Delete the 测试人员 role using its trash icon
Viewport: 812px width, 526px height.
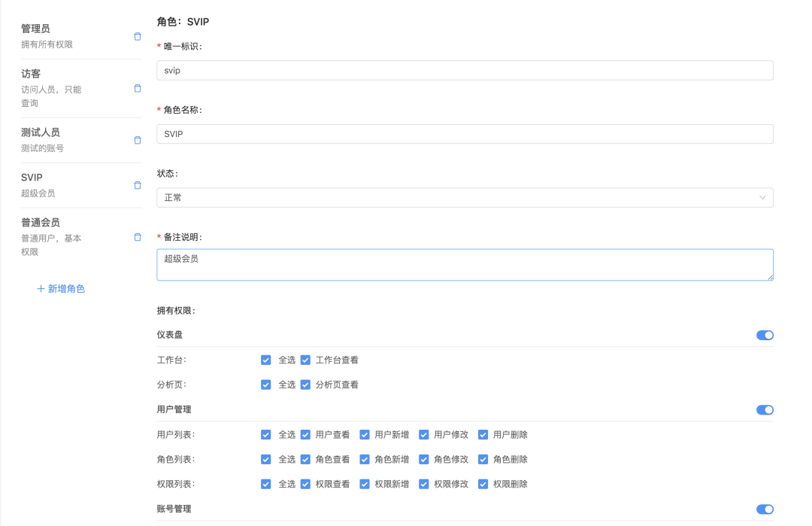click(137, 140)
